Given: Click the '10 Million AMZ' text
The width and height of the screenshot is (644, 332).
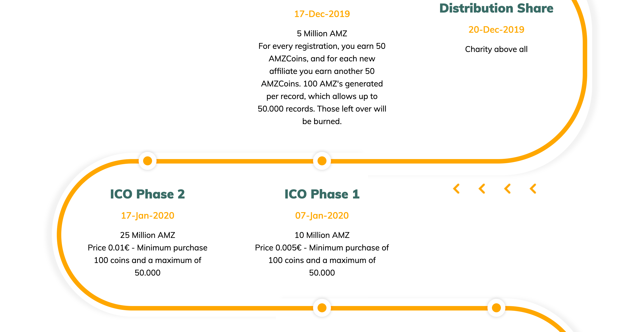Looking at the screenshot, I should (x=322, y=235).
